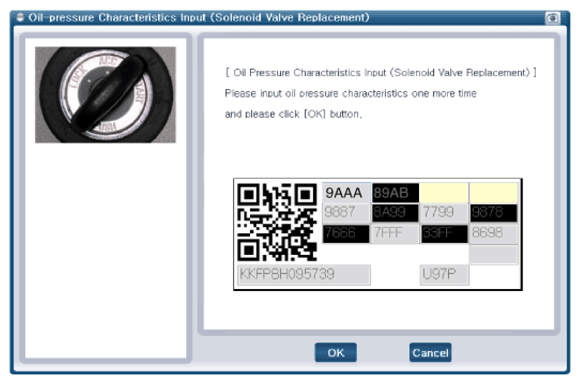Click the 7FFF code cell
This screenshot has width=581, height=384.
coord(395,234)
